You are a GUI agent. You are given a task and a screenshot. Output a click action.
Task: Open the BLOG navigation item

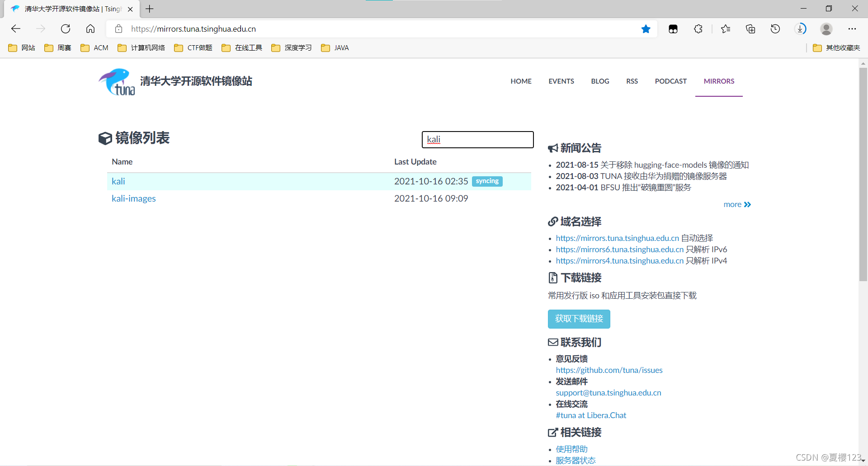click(x=600, y=81)
